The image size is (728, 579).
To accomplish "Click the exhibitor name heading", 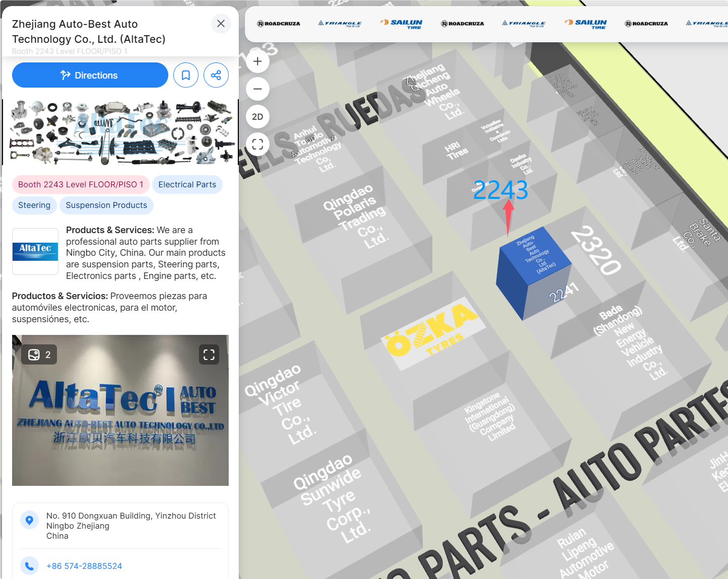I will click(x=89, y=31).
